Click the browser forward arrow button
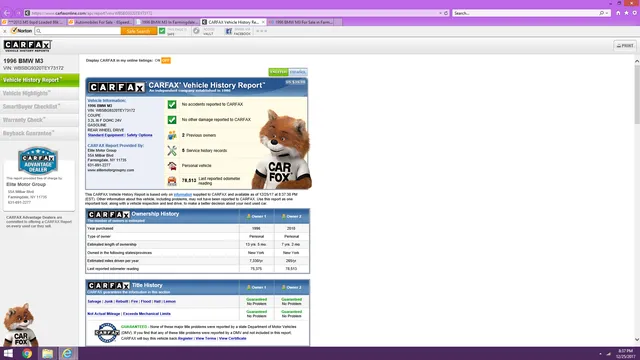This screenshot has height=360, width=640. 18,13
